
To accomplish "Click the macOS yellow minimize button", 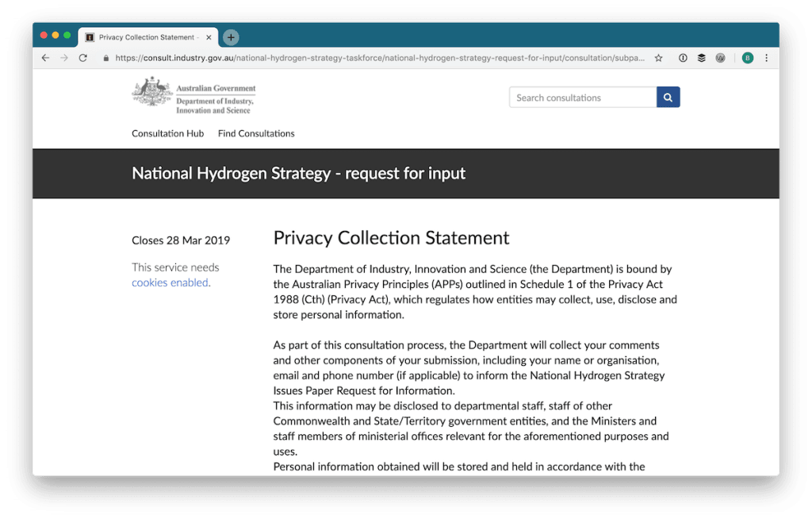I will tap(56, 35).
